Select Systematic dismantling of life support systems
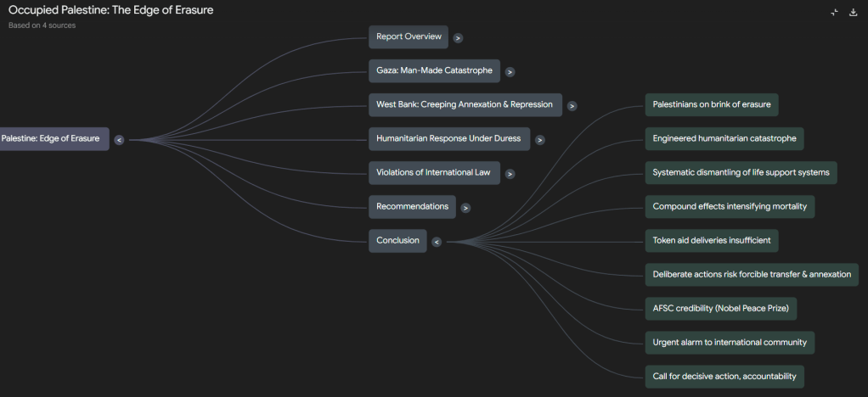Viewport: 868px width, 397px height. pos(740,172)
